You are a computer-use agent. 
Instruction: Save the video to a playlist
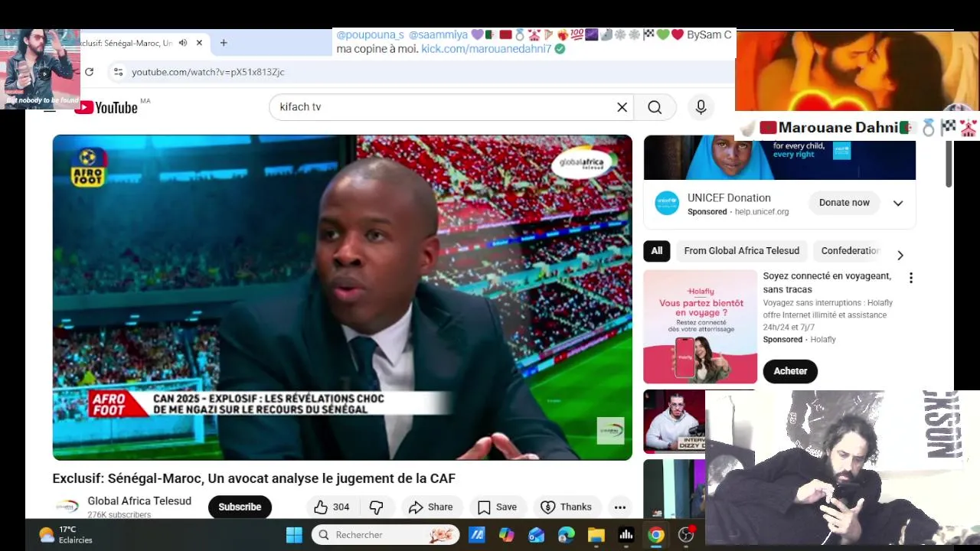coord(497,507)
